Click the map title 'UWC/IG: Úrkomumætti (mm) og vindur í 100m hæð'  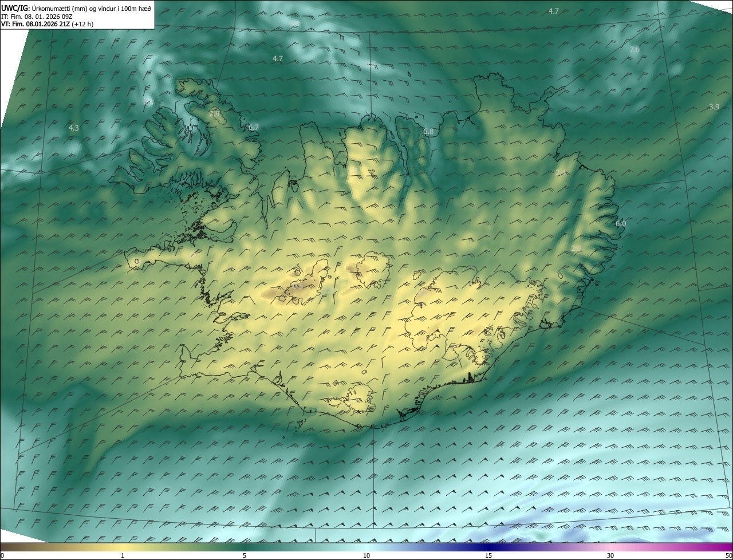click(76, 8)
